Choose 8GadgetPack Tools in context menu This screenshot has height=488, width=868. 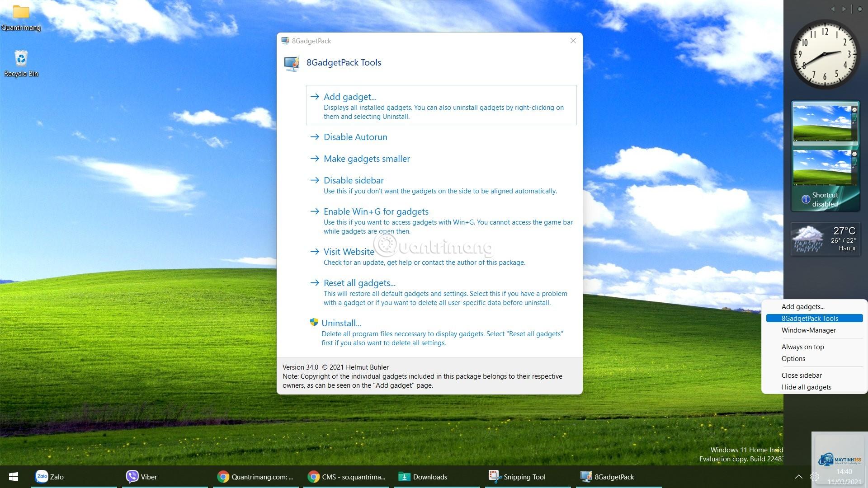coord(814,318)
